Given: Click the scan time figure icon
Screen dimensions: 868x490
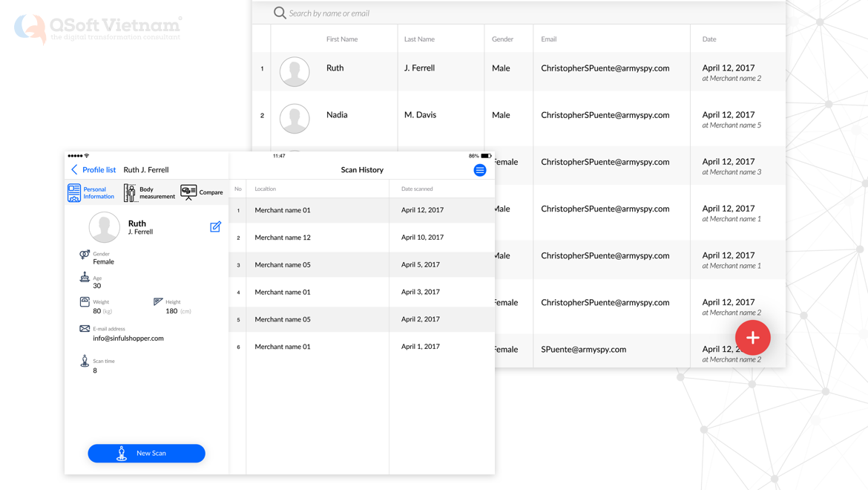Looking at the screenshot, I should point(84,361).
